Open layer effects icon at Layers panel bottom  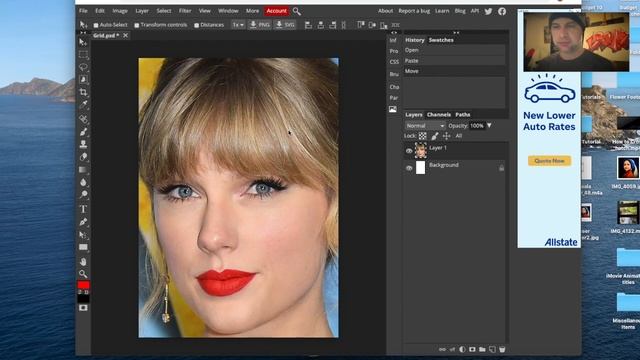[x=452, y=349]
